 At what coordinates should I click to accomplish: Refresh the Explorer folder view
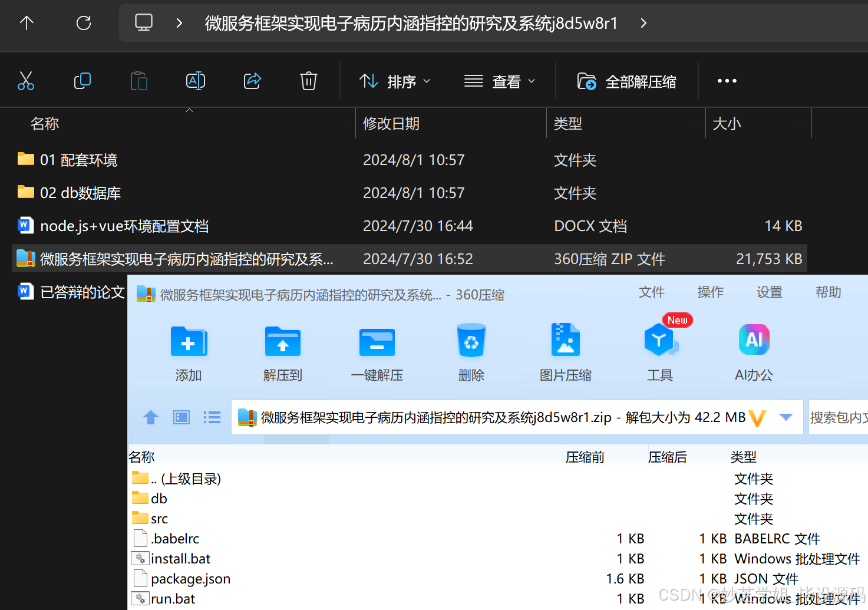pyautogui.click(x=84, y=23)
